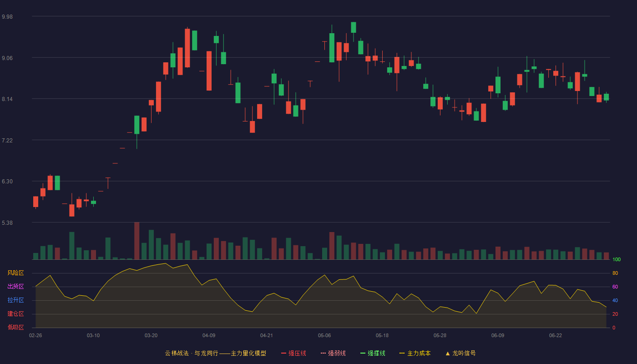Click the magenta 60 indicator axis value
Image resolution: width=637 pixels, height=364 pixels.
coord(615,287)
